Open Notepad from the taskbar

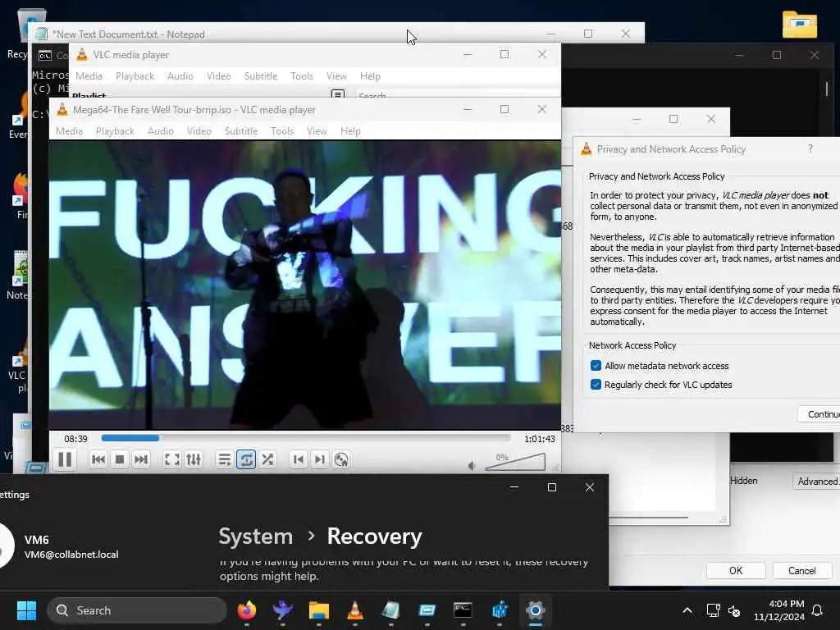pyautogui.click(x=390, y=610)
